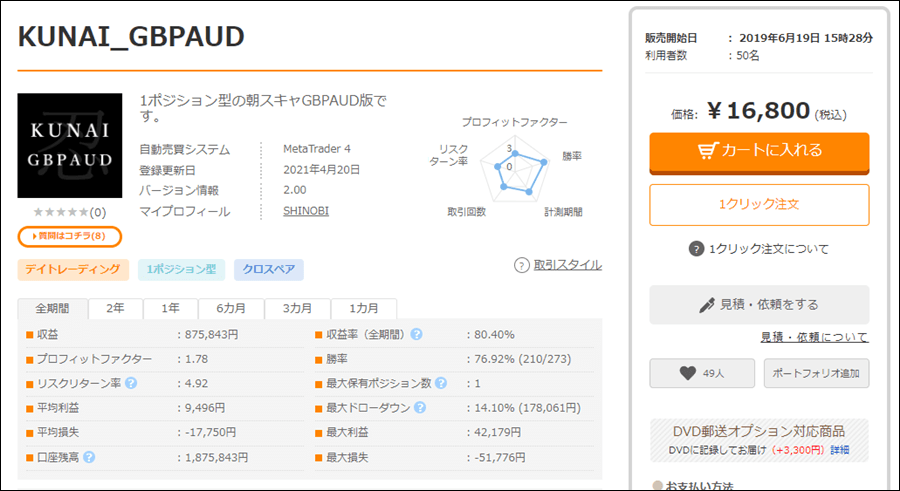Viewport: 900px width, 491px height.
Task: Open the SHINOBI profile link
Action: point(306,211)
